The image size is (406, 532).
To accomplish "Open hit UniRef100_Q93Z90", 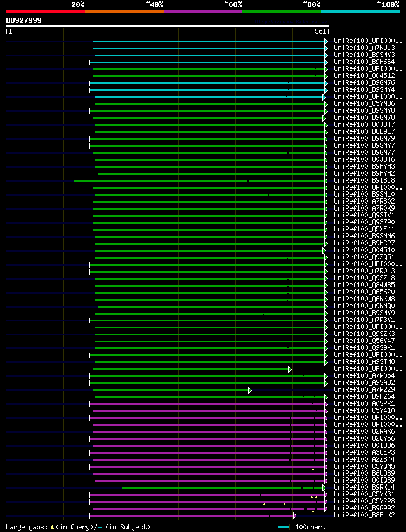I will pyautogui.click(x=364, y=223).
